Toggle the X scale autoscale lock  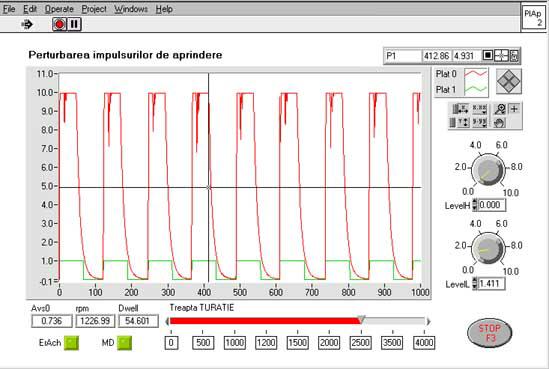454,109
